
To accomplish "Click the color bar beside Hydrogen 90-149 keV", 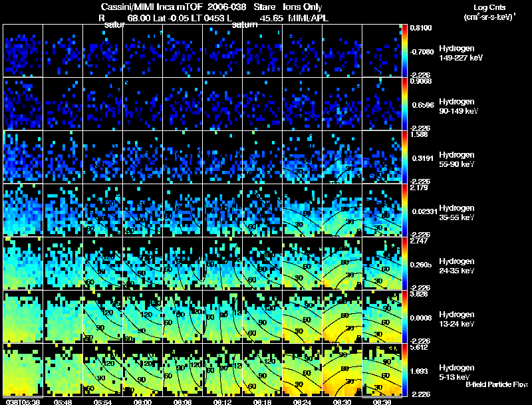I will [x=404, y=104].
